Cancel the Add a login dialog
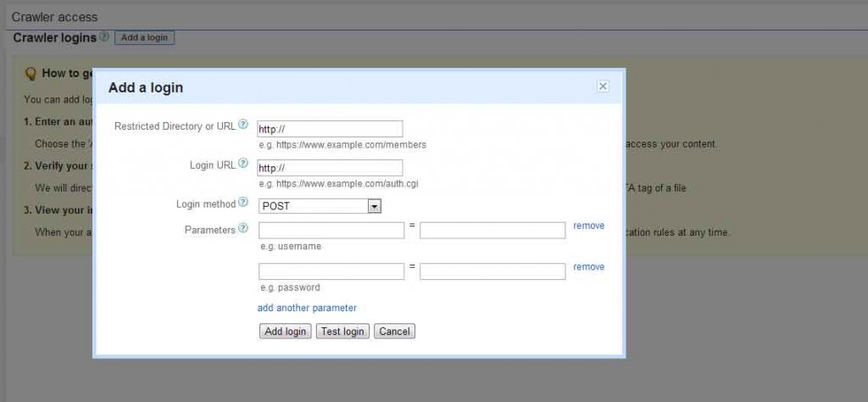 tap(395, 331)
